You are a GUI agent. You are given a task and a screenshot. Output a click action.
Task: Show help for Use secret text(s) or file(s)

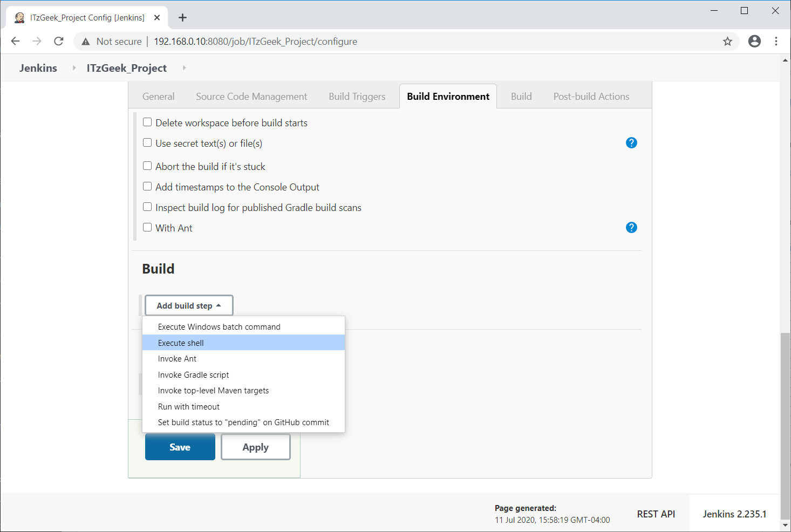[631, 143]
